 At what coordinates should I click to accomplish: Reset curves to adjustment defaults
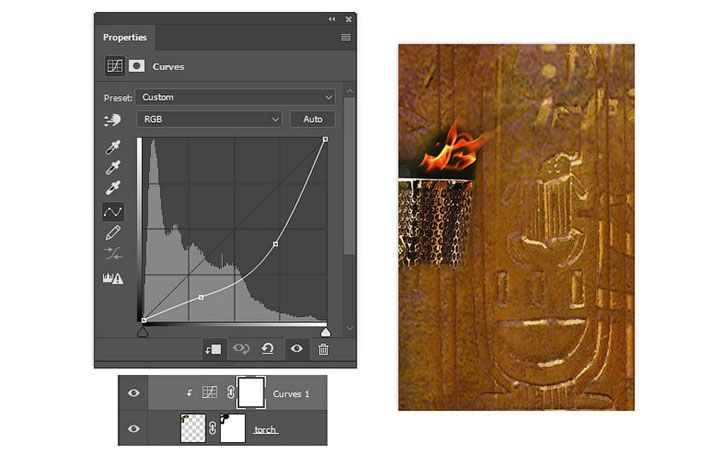268,349
